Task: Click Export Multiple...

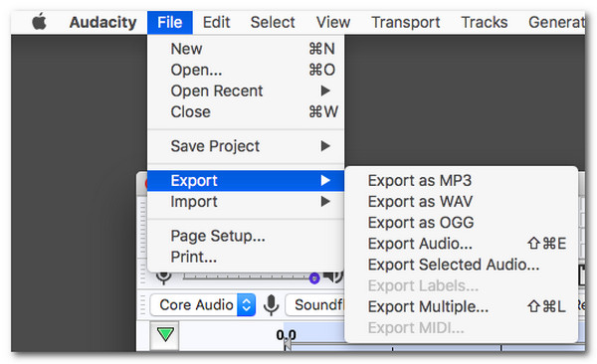Action: (462, 306)
